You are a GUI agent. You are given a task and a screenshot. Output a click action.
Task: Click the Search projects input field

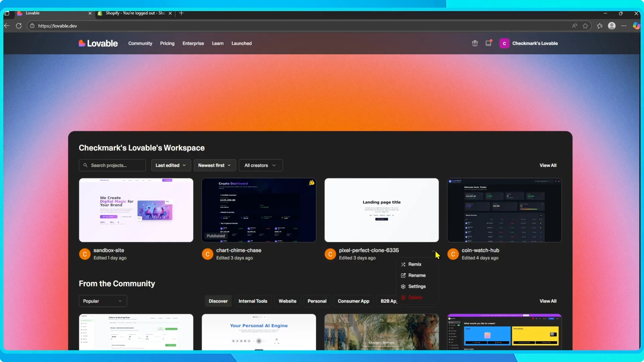pos(112,165)
